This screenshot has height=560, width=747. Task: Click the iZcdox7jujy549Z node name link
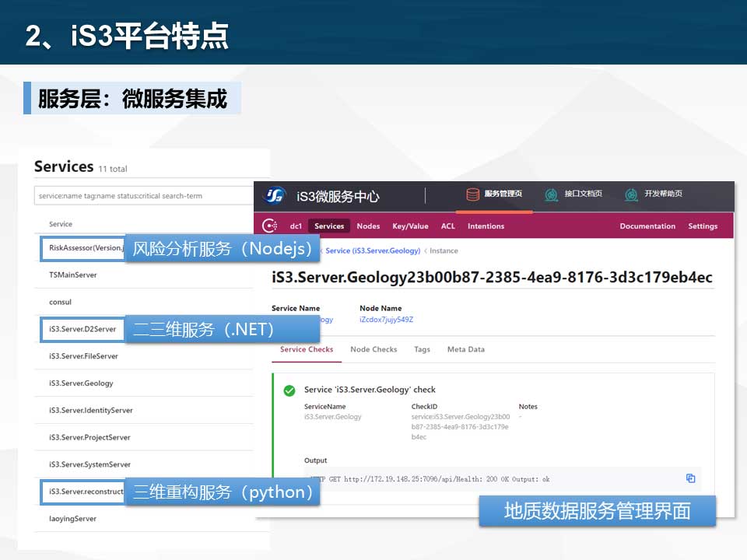click(387, 320)
